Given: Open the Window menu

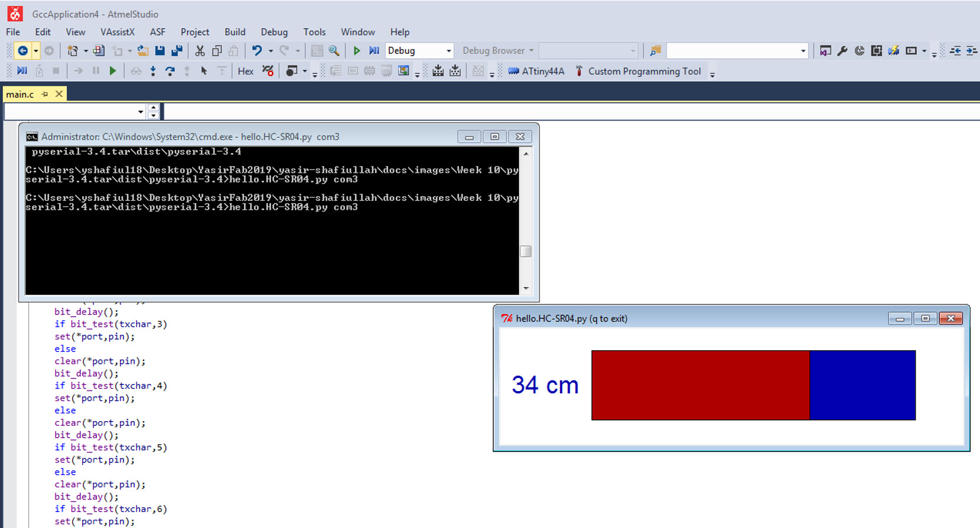Looking at the screenshot, I should (x=357, y=32).
